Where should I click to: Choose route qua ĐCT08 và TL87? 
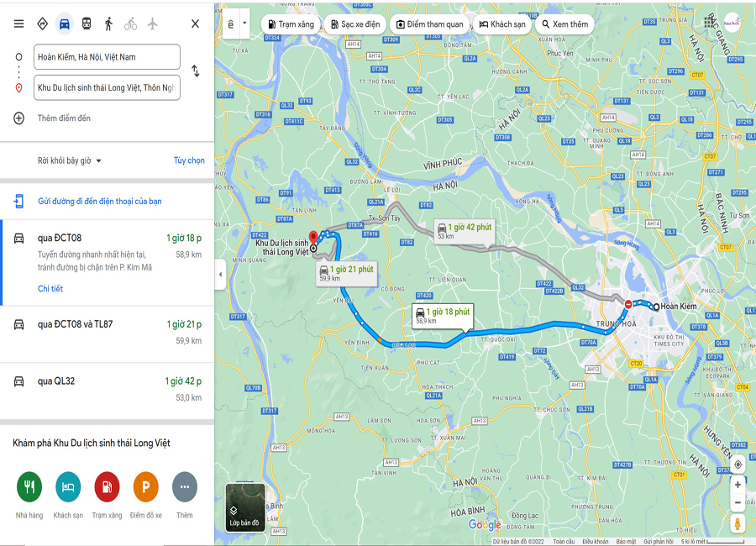pos(107,333)
